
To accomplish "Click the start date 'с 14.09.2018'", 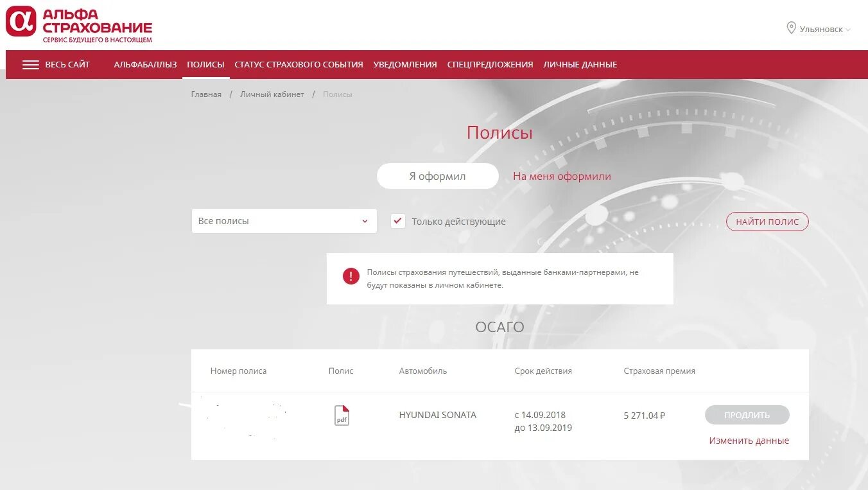I will pyautogui.click(x=540, y=415).
